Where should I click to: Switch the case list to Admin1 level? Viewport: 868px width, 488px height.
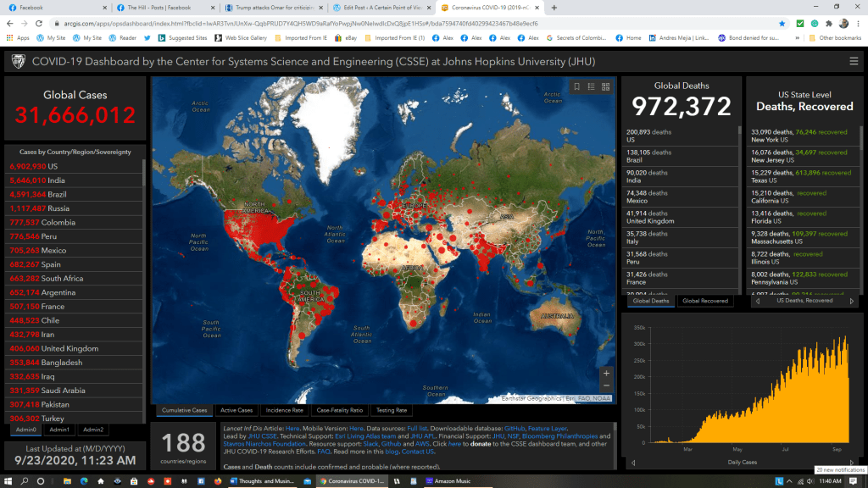pos(59,430)
